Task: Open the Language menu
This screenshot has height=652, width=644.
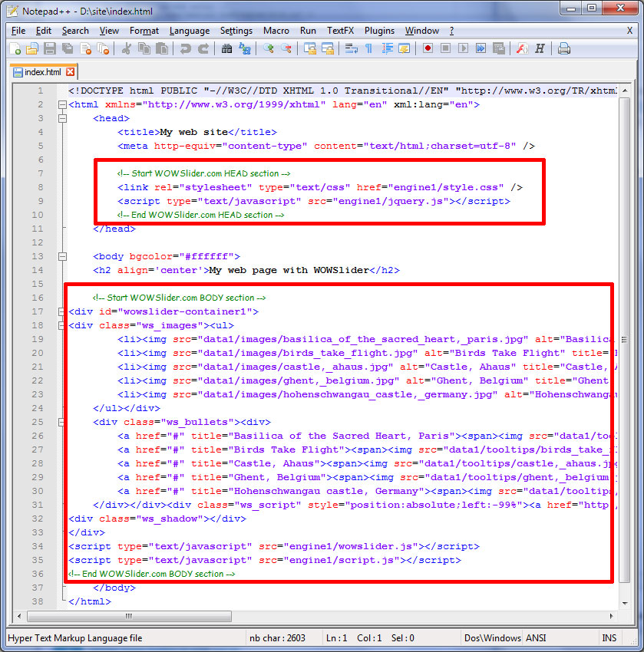Action: 190,31
